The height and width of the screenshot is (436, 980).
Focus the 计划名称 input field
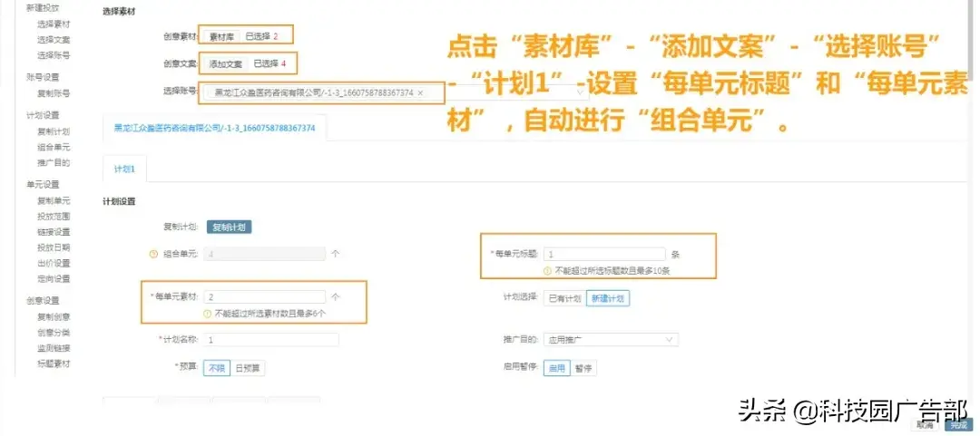[x=271, y=340]
